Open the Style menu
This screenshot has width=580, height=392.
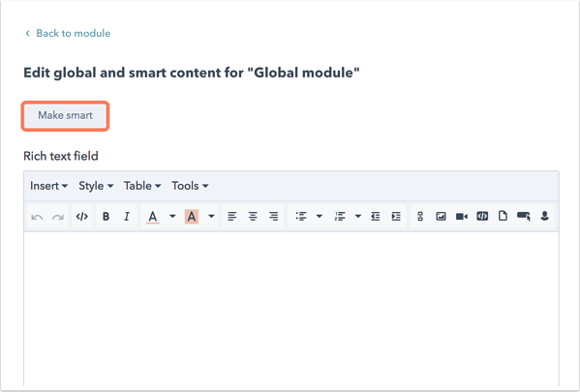(x=96, y=186)
